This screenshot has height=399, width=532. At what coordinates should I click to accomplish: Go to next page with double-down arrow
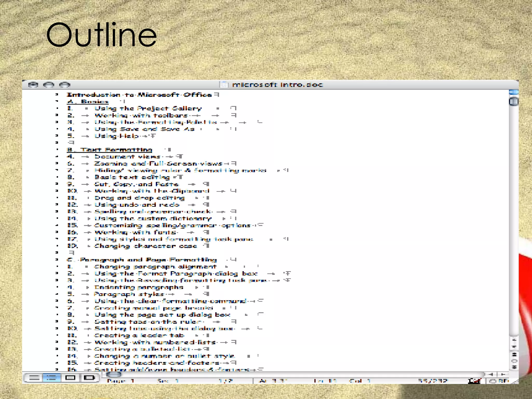[x=514, y=367]
